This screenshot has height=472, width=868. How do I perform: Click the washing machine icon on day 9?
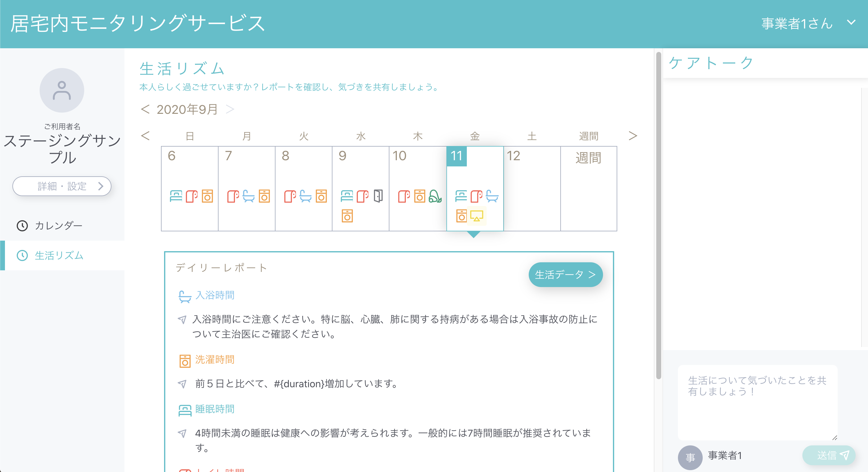point(347,216)
